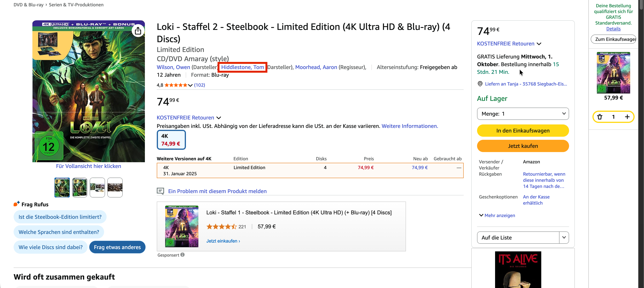This screenshot has width=644, height=288.
Task: Expand the Auf die Liste dropdown arrow
Action: [564, 238]
